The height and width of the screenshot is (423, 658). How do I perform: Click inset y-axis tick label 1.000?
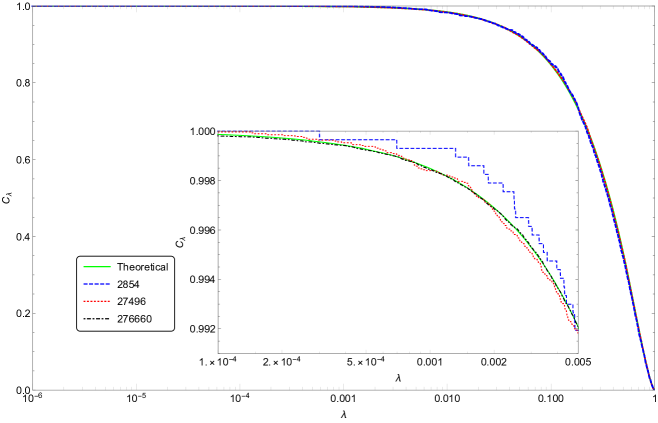pyautogui.click(x=204, y=131)
